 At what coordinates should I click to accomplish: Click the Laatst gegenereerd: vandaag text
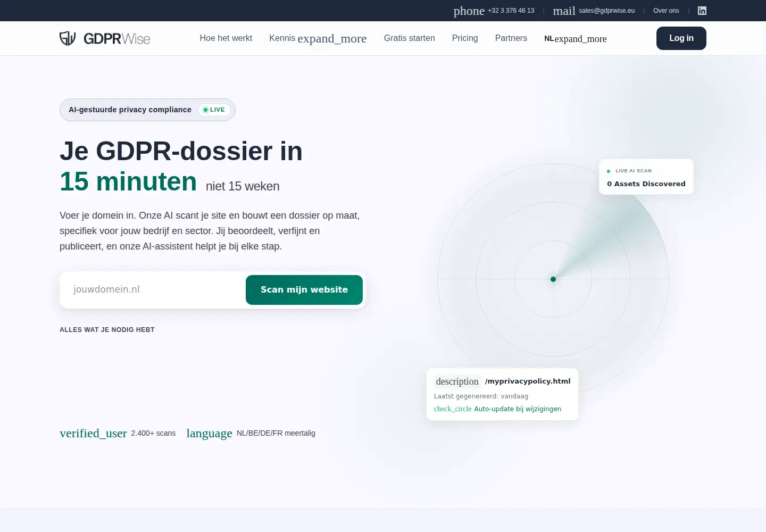click(x=481, y=396)
